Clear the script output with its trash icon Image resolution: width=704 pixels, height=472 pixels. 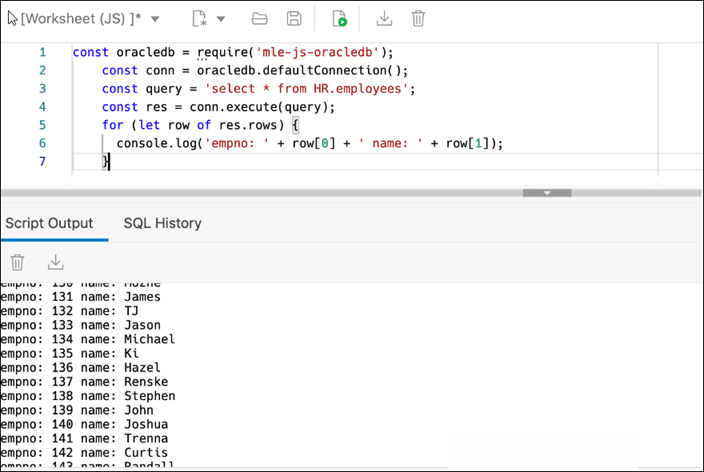click(x=17, y=262)
